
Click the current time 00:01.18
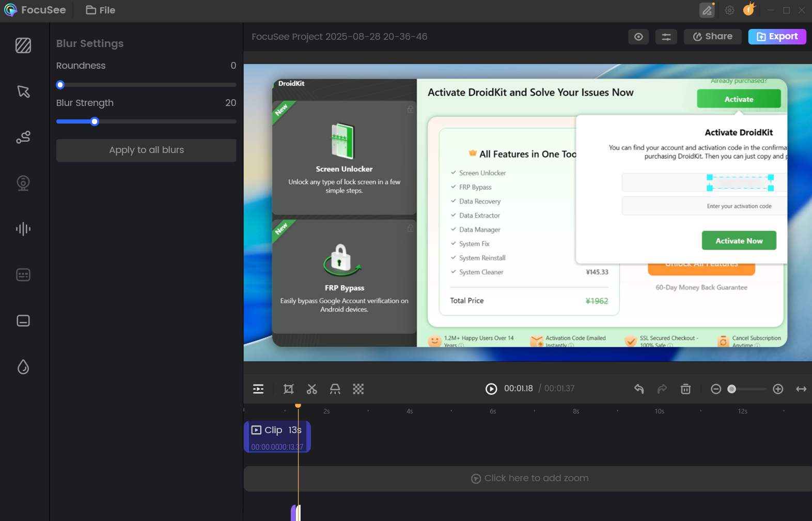pyautogui.click(x=519, y=388)
